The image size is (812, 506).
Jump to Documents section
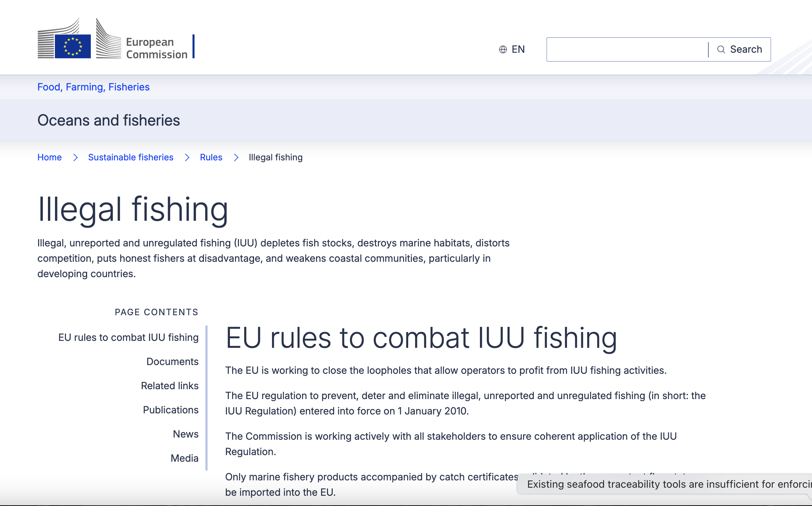(172, 361)
